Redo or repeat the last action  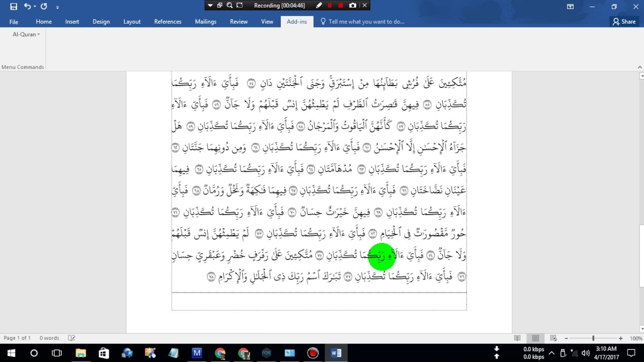(x=44, y=7)
